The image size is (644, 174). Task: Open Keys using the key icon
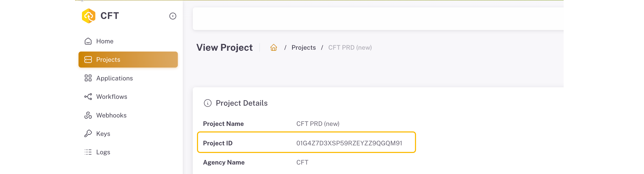pos(88,134)
